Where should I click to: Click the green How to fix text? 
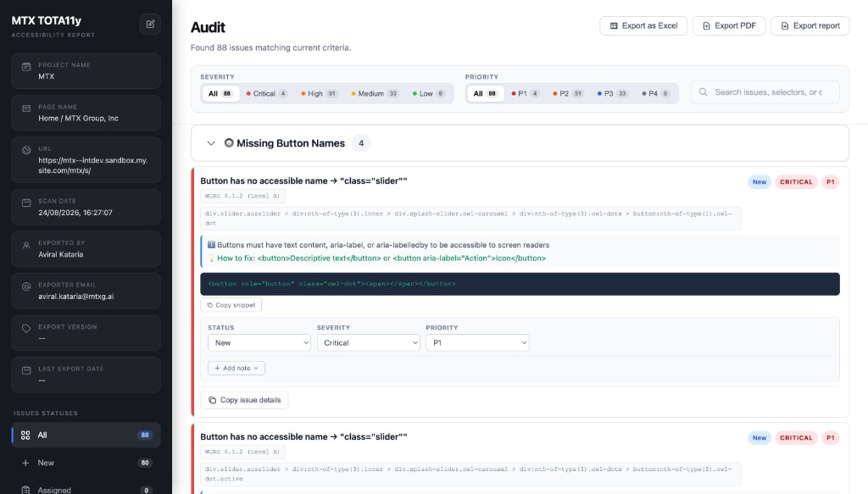[x=381, y=258]
